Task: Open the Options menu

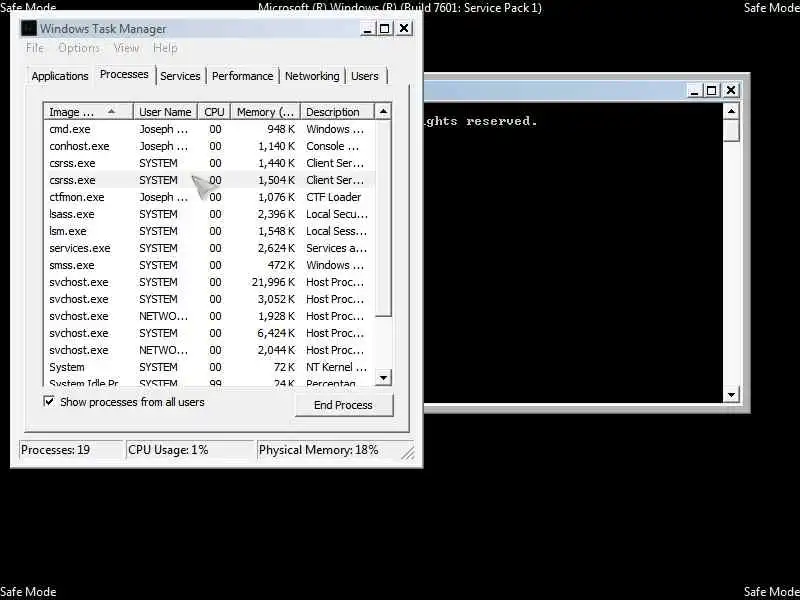Action: 79,48
